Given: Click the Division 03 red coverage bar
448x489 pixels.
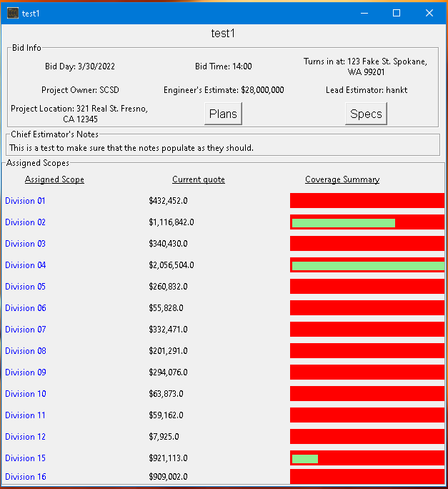Looking at the screenshot, I should point(367,244).
